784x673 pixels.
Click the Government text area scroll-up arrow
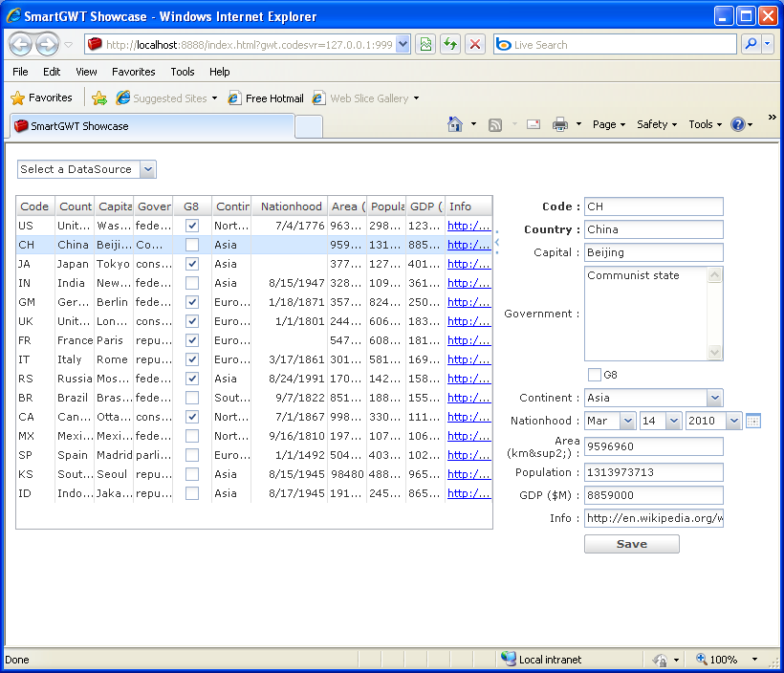[x=715, y=275]
